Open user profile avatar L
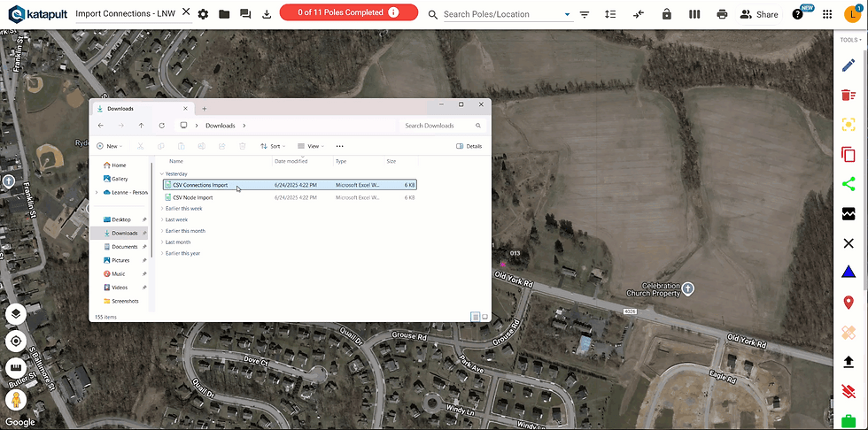 (852, 14)
